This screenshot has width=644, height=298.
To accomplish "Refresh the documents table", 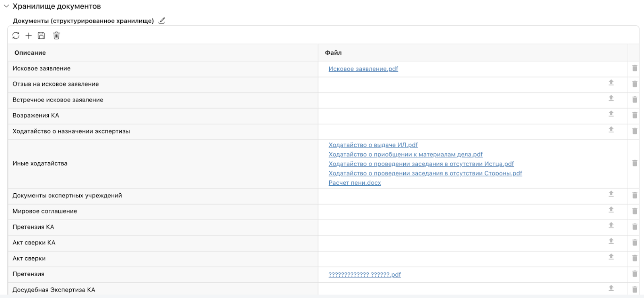I will (16, 35).
